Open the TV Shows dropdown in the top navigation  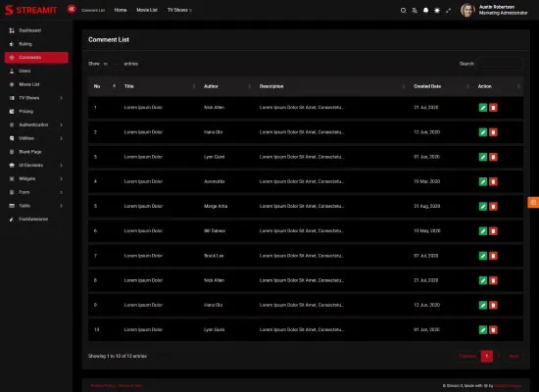point(179,10)
